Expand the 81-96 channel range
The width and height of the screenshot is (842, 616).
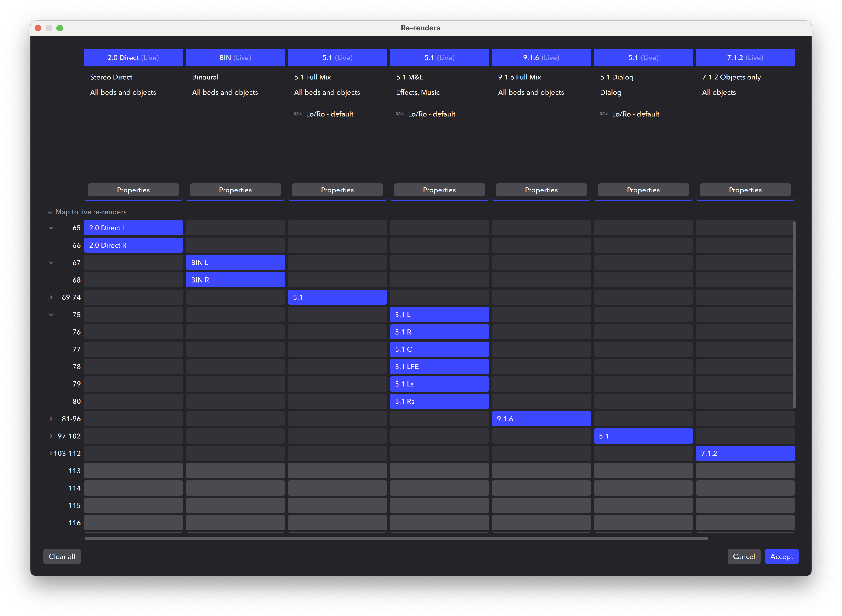click(x=51, y=419)
